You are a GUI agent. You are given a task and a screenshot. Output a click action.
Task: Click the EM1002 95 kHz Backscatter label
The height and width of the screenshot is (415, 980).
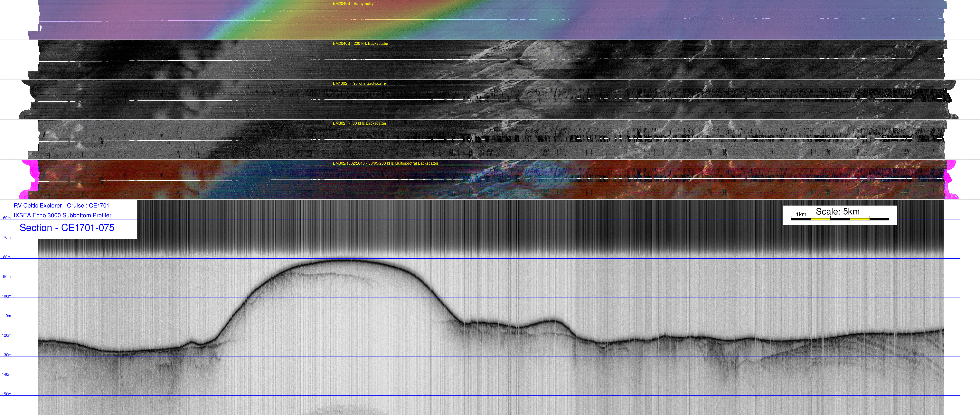pos(360,83)
